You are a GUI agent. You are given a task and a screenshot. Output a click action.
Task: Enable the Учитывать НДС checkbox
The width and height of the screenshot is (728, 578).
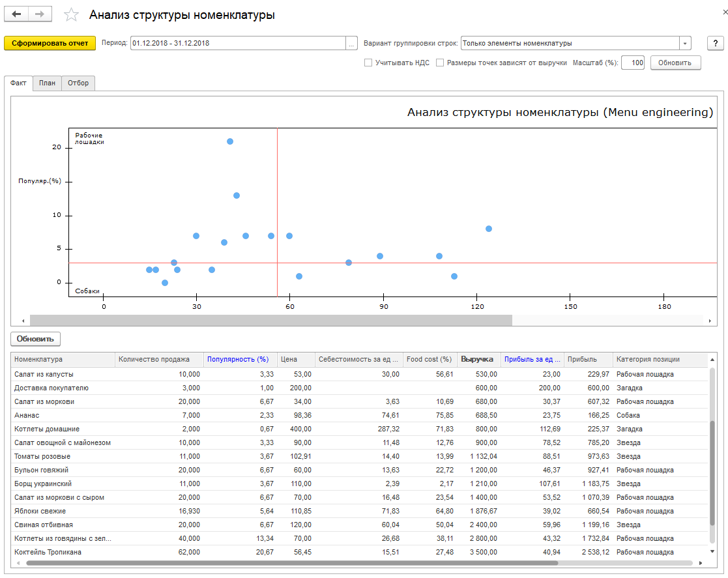(x=368, y=63)
